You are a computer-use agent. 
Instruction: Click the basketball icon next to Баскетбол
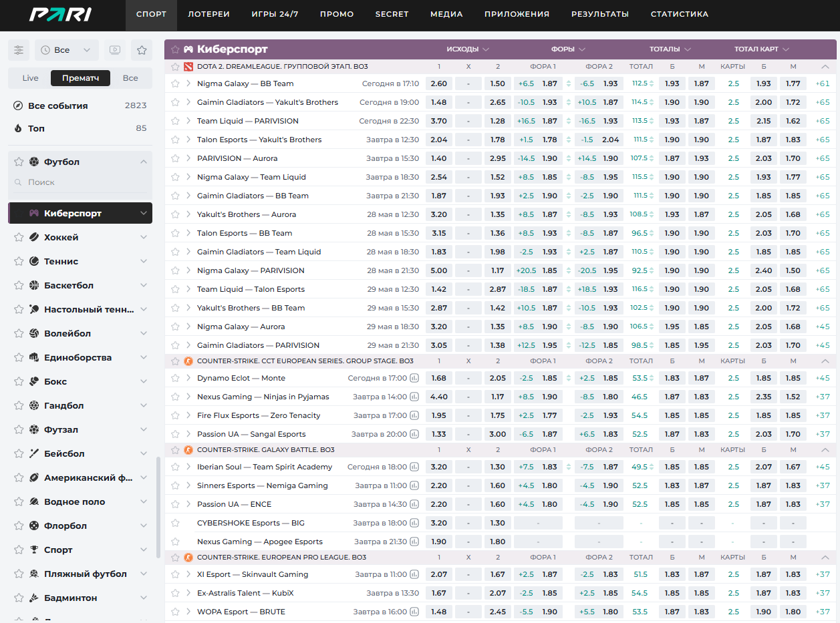click(x=34, y=285)
